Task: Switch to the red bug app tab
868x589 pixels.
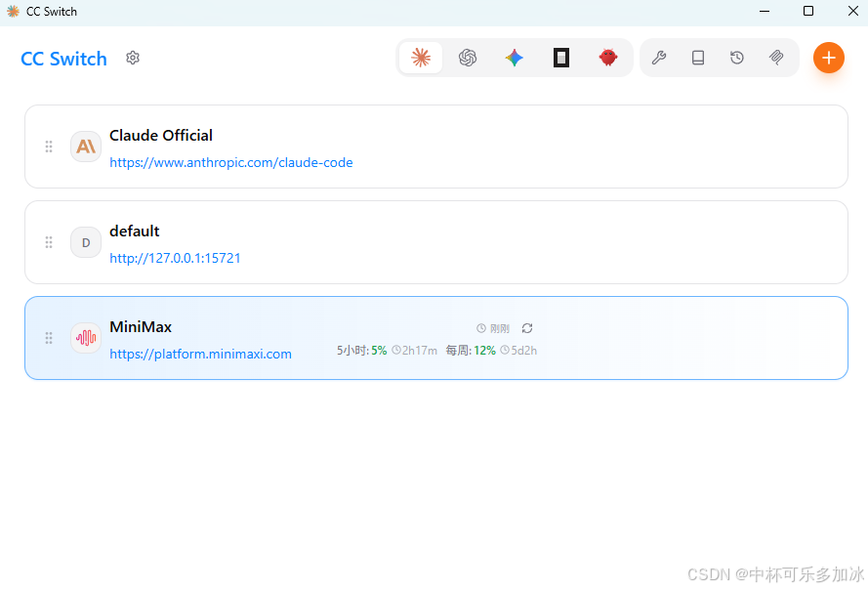Action: click(608, 58)
